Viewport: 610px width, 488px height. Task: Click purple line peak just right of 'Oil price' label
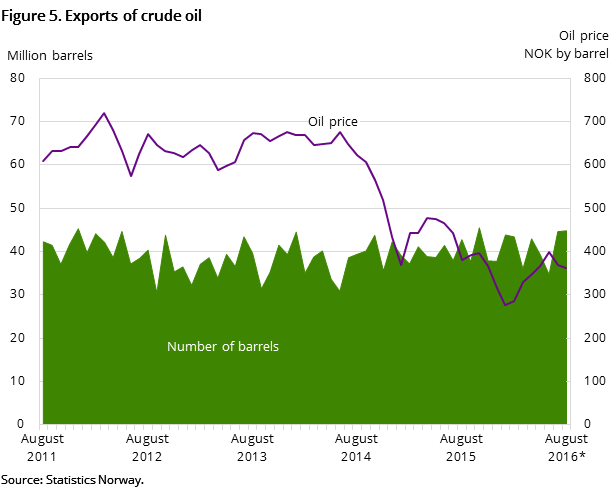(340, 132)
